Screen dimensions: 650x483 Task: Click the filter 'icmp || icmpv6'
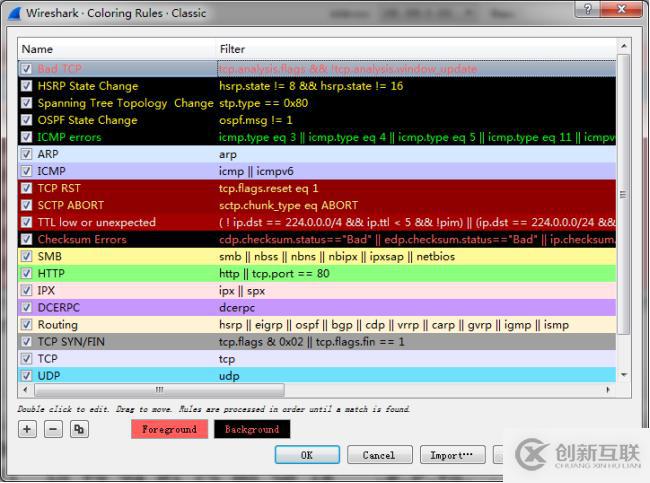coord(256,171)
